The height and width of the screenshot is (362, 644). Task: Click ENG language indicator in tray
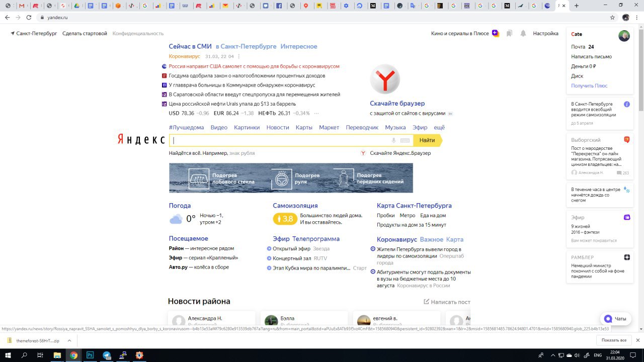[598, 355]
